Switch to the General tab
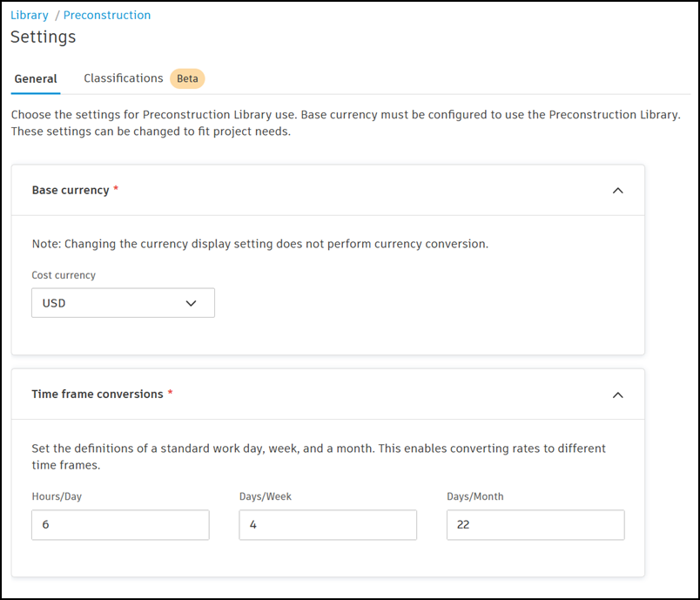 pyautogui.click(x=36, y=79)
